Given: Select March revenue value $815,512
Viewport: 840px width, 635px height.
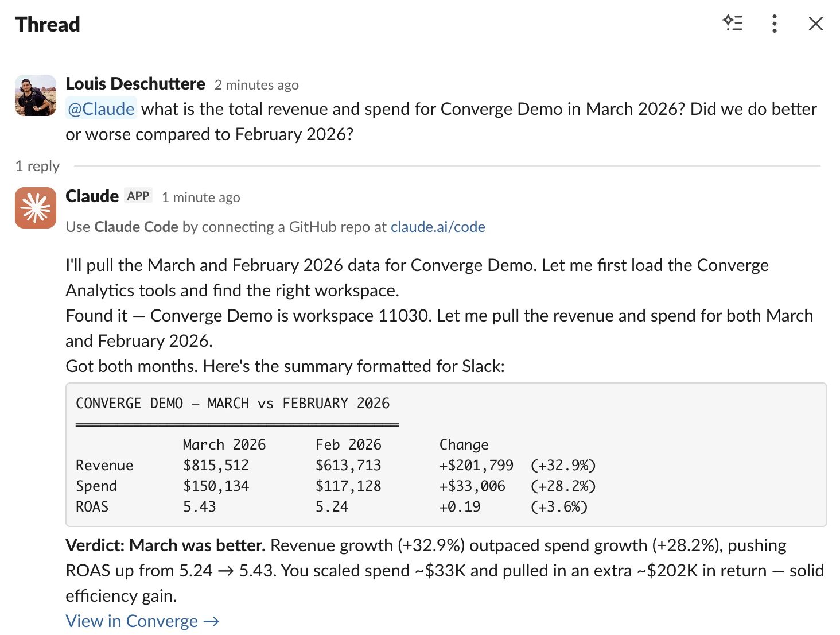Looking at the screenshot, I should [216, 466].
